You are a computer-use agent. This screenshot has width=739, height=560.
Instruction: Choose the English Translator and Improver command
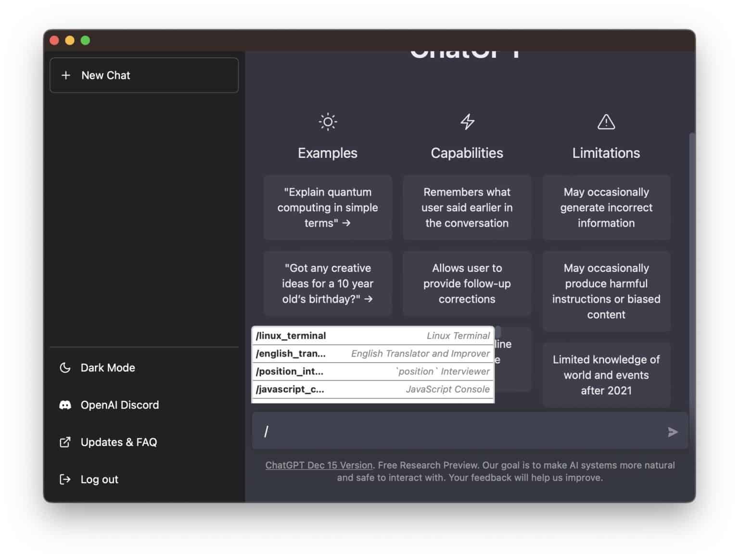(x=373, y=353)
